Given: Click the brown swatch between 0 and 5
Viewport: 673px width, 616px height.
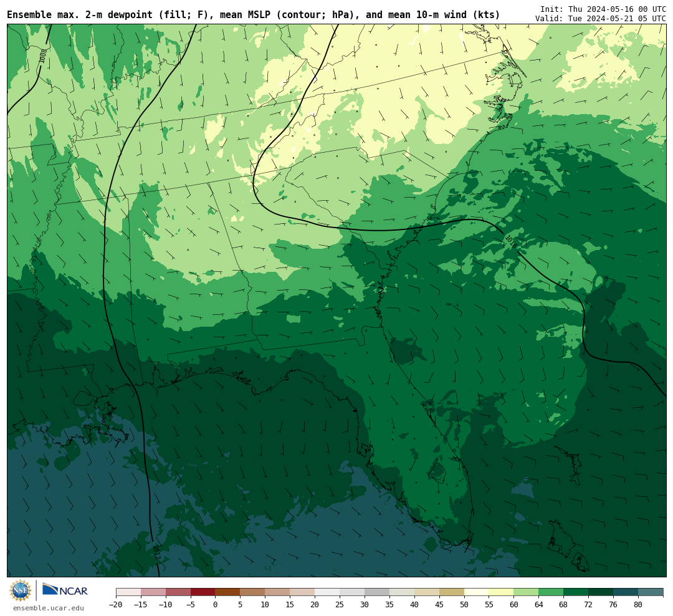Looking at the screenshot, I should click(228, 592).
